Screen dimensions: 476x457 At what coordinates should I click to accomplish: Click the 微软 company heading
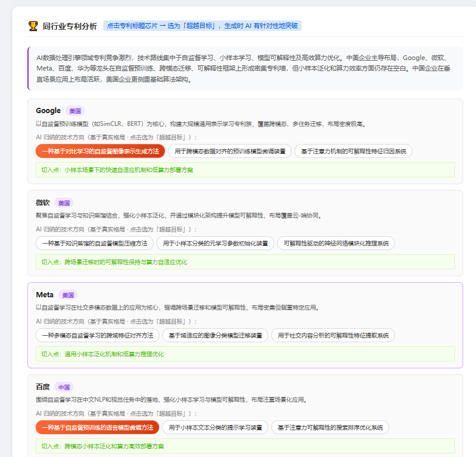click(43, 203)
